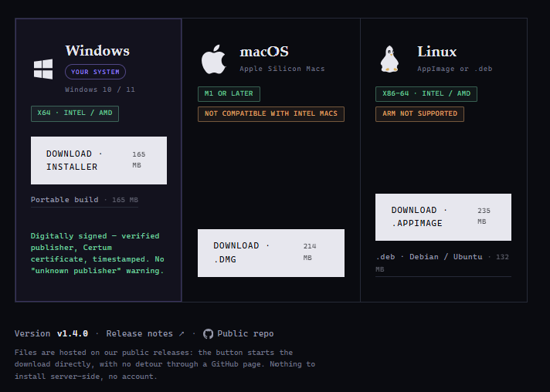
Task: Click the Apple Silicon Macs subtitle
Action: pos(283,69)
